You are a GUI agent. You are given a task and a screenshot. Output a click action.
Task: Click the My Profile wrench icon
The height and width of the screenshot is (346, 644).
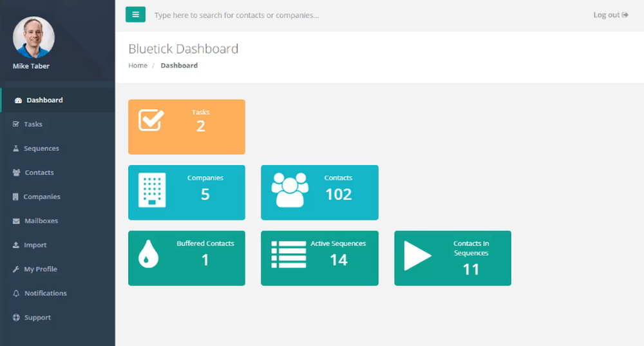tap(16, 269)
